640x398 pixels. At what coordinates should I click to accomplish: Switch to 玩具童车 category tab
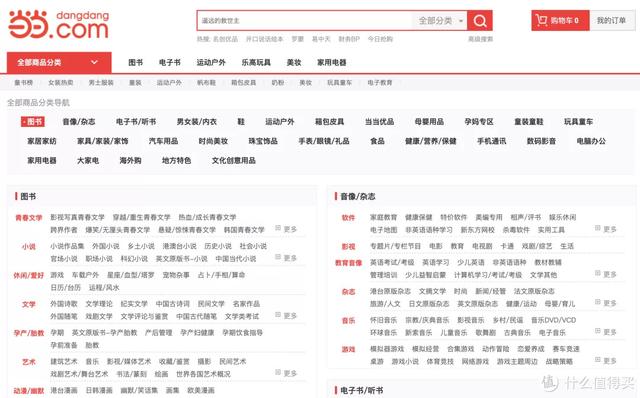click(579, 122)
